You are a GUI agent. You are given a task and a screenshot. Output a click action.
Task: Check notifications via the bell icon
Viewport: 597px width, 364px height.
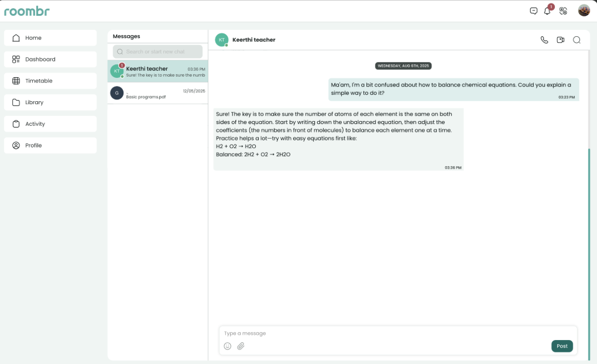547,12
